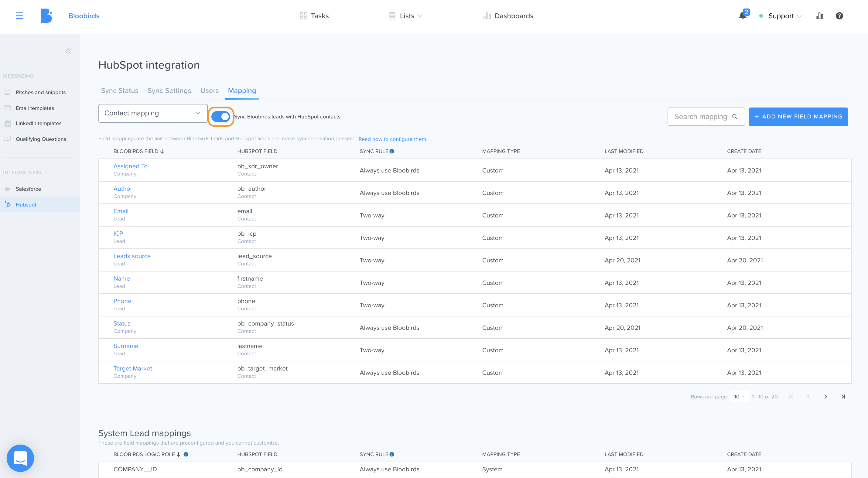The image size is (868, 478).
Task: Click the Qualifying Questions icon
Action: coord(7,139)
